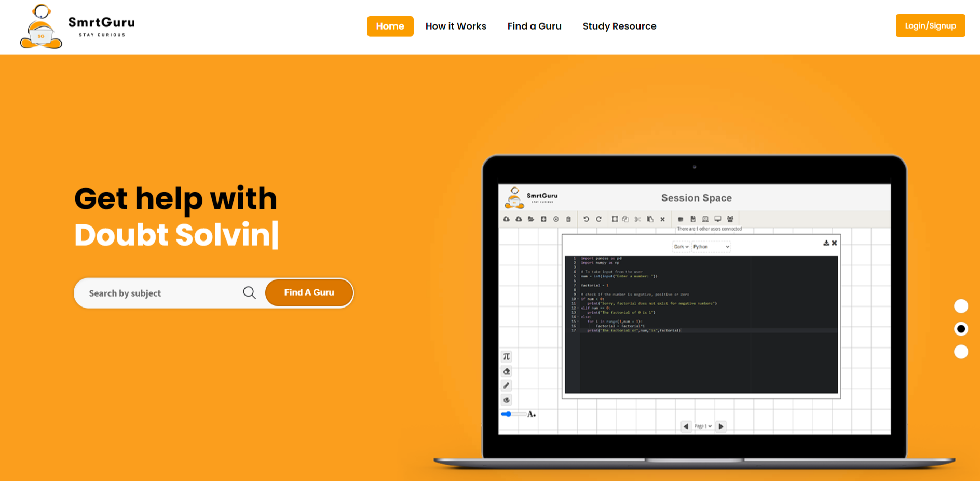Click the Session Space title in laptop mockup

pyautogui.click(x=697, y=198)
